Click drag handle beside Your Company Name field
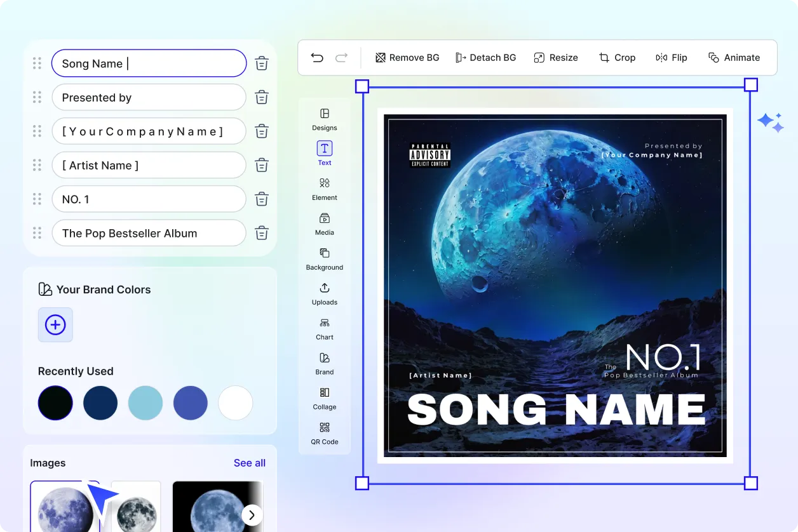798x532 pixels. 37,131
